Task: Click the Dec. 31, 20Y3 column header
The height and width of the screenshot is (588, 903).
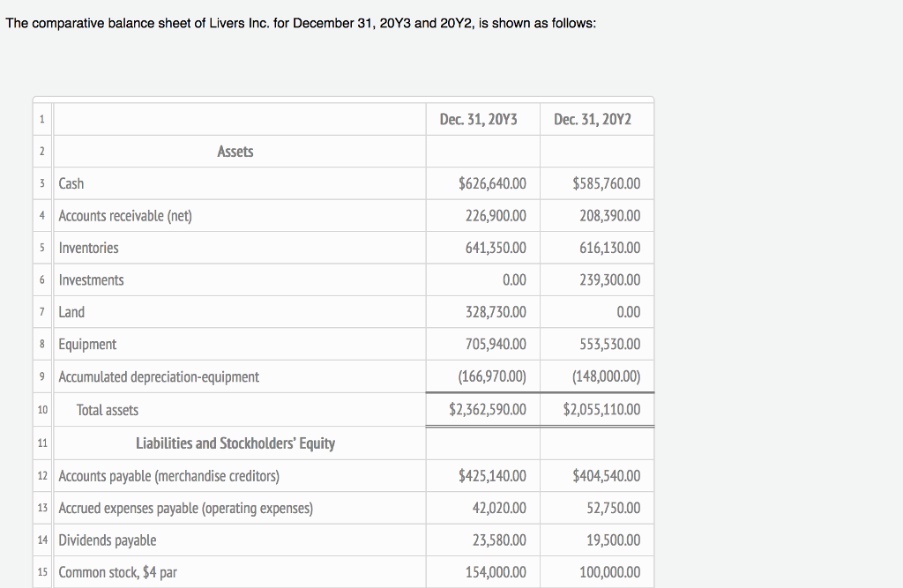Action: coord(478,119)
